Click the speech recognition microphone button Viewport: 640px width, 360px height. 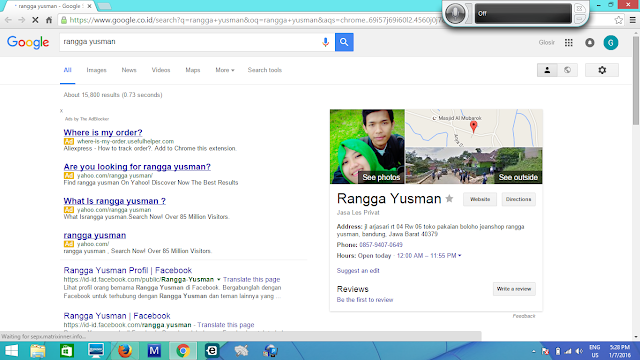click(x=456, y=13)
